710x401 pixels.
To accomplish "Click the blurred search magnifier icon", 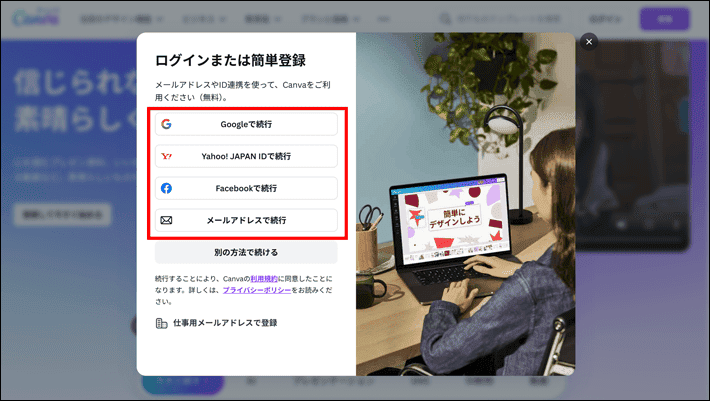I will click(x=446, y=19).
